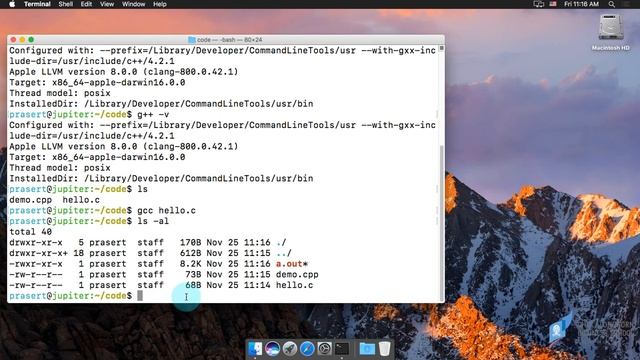Open the blue folder stack in Dock
Image resolution: width=640 pixels, height=360 pixels.
367,349
